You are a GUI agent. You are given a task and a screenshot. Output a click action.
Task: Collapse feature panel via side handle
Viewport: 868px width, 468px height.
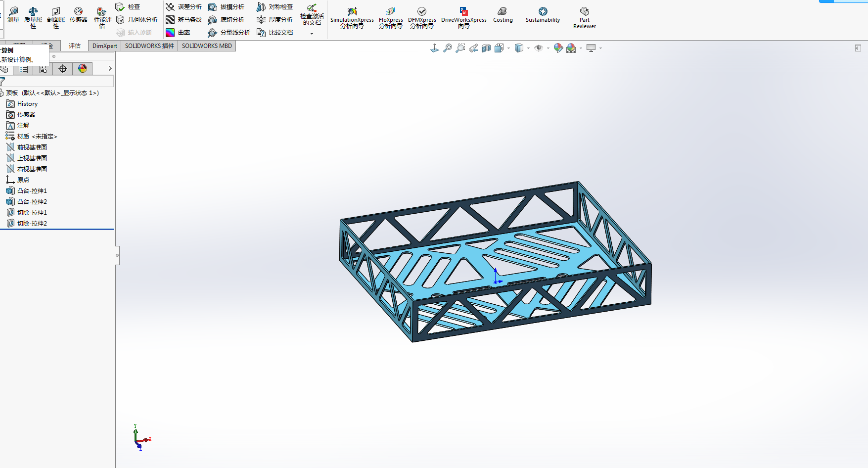[117, 255]
